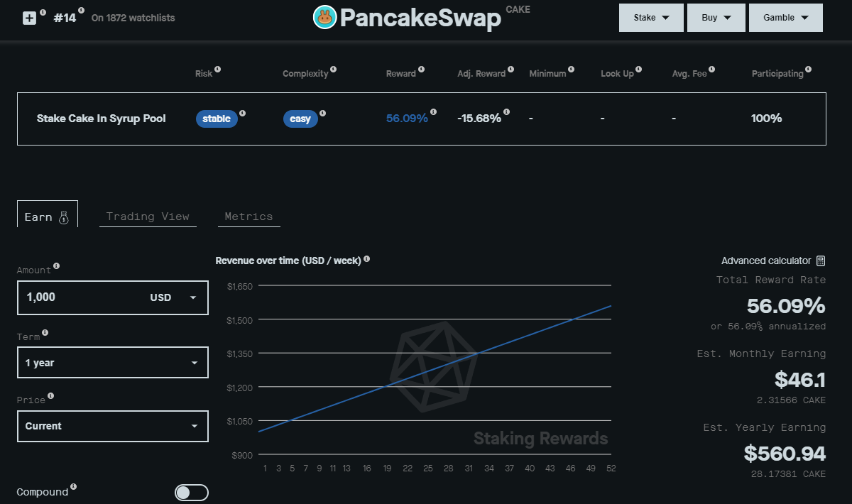Click the add-to-watchlist plus icon
This screenshot has height=504, width=852.
(30, 18)
